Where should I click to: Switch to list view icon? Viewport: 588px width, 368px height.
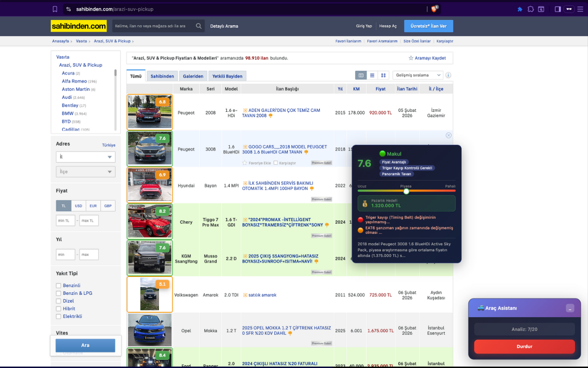click(x=372, y=75)
